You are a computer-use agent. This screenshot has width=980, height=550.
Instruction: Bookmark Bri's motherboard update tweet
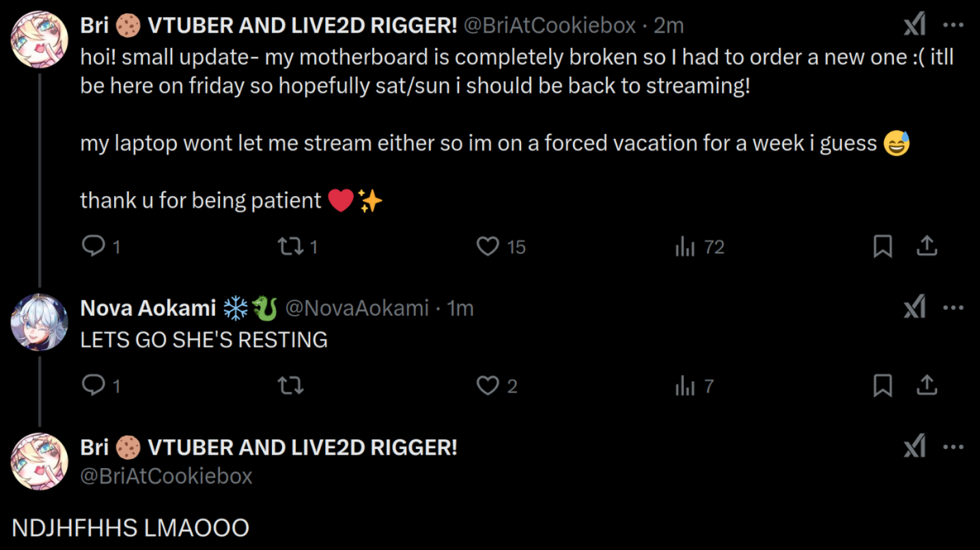[882, 246]
